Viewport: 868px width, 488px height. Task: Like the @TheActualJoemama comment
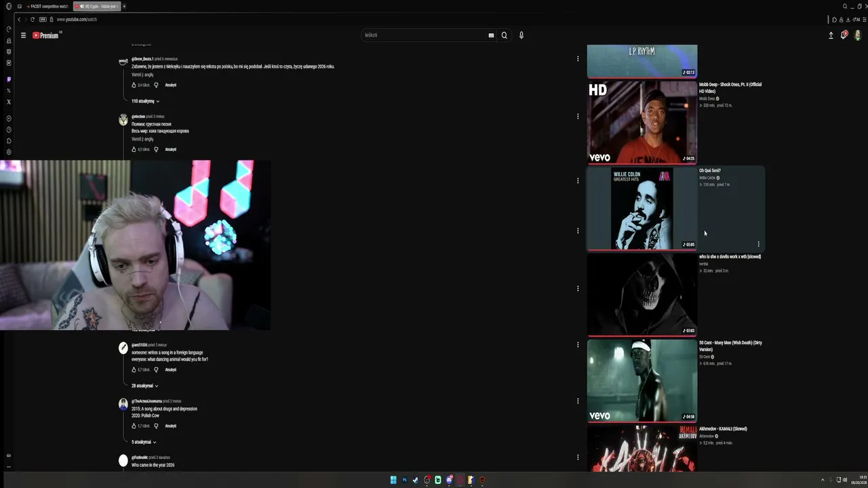coord(134,426)
